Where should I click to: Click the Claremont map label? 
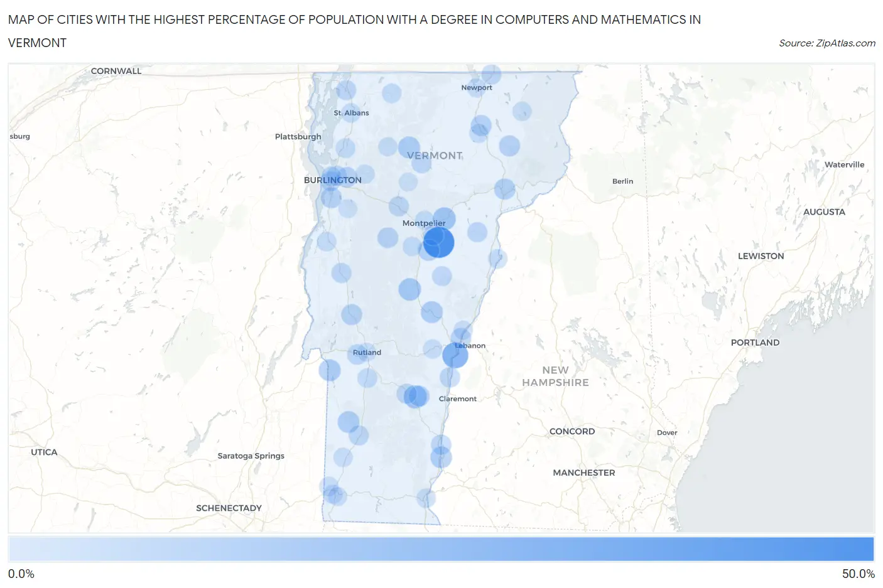point(458,399)
